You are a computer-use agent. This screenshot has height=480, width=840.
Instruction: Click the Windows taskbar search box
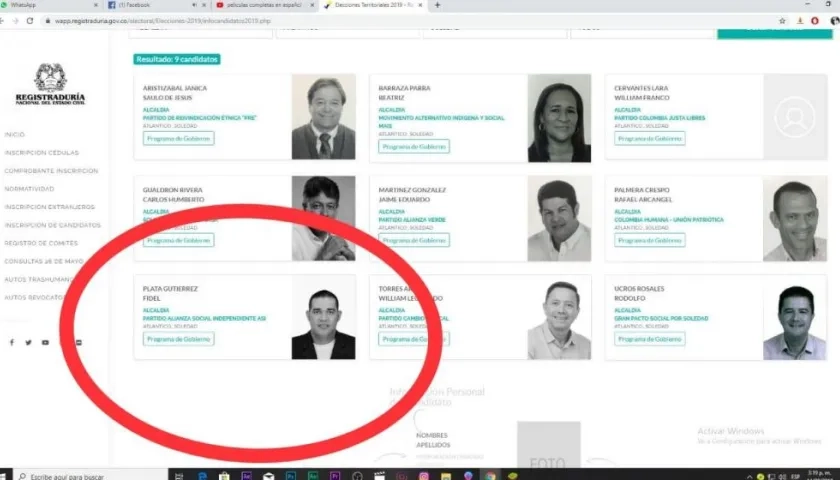pos(91,476)
